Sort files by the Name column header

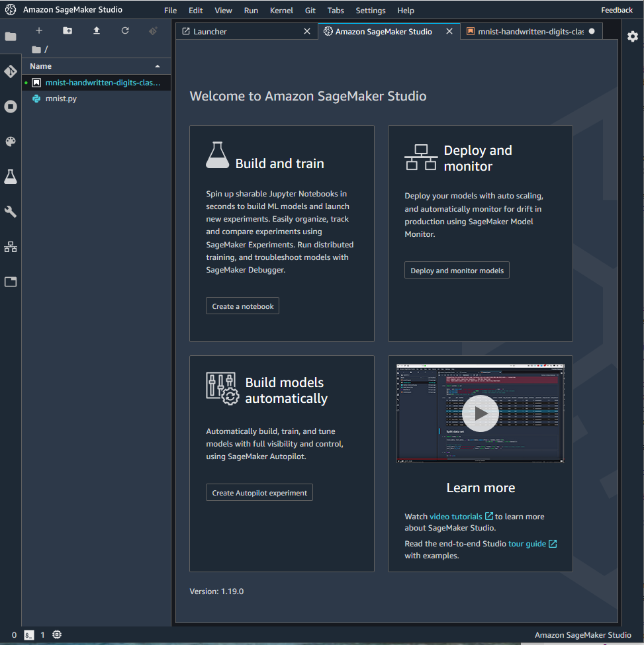(x=96, y=66)
